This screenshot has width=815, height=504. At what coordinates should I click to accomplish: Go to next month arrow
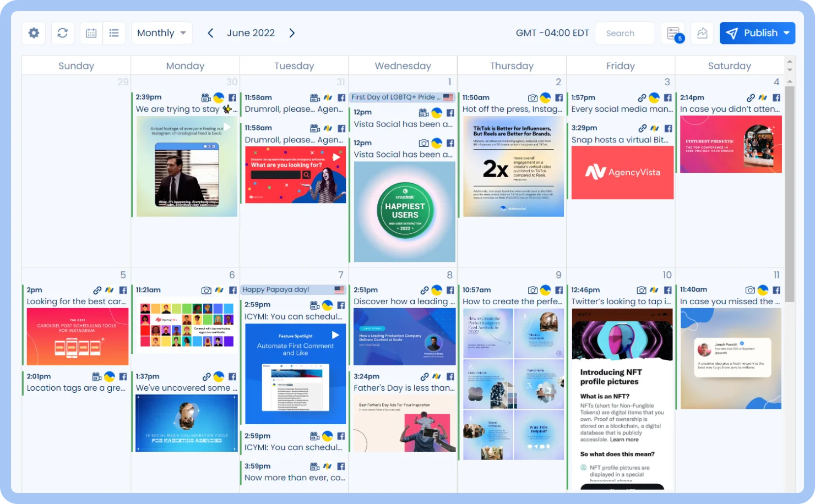pyautogui.click(x=292, y=33)
